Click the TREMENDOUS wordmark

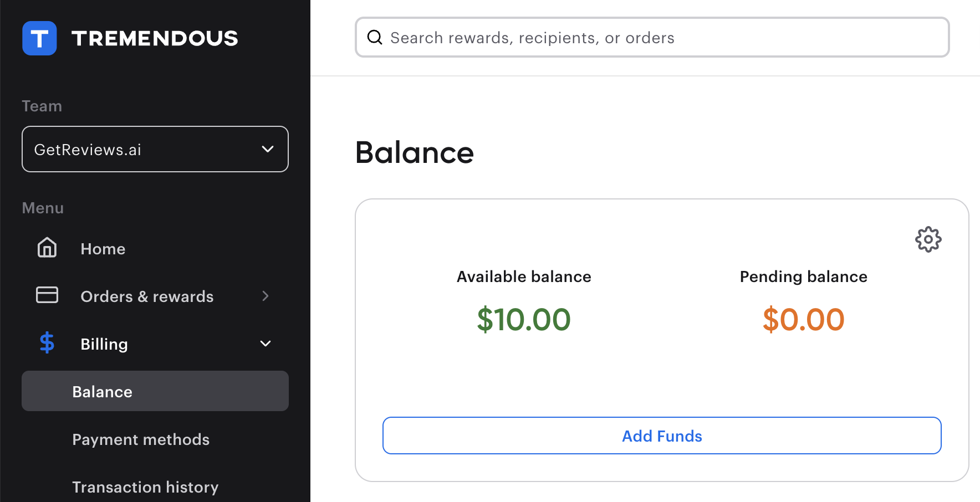coord(155,38)
